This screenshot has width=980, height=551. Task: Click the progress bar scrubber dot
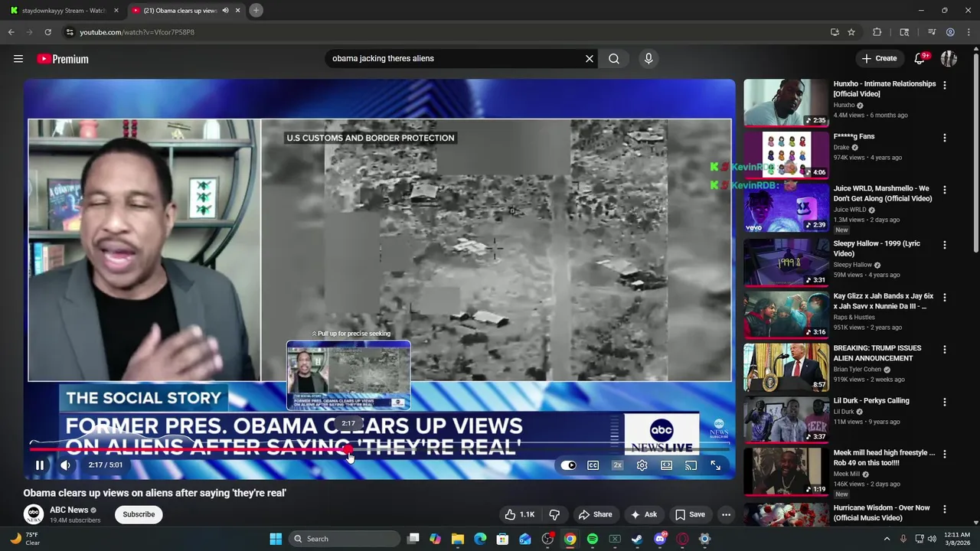(348, 451)
